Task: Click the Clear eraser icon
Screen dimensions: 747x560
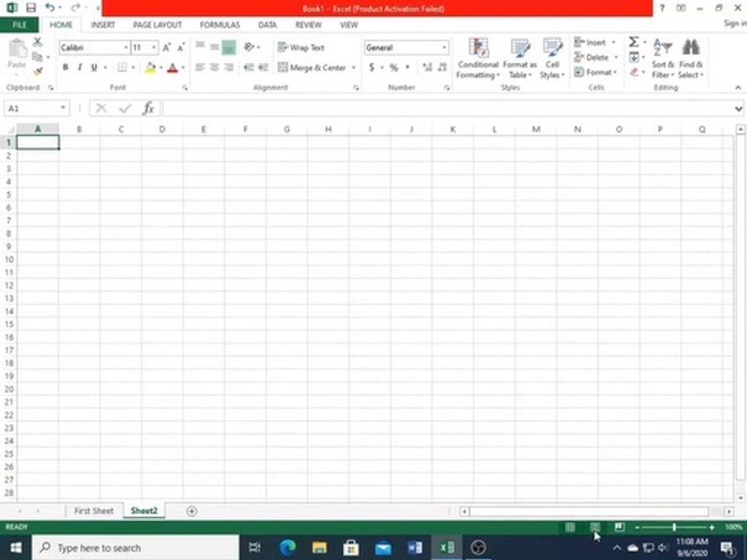Action: (633, 72)
